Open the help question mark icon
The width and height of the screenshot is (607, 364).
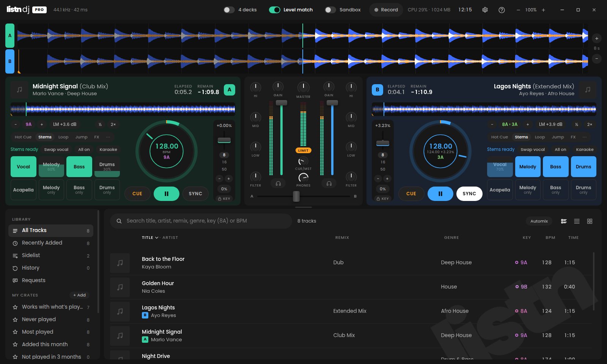pyautogui.click(x=502, y=10)
